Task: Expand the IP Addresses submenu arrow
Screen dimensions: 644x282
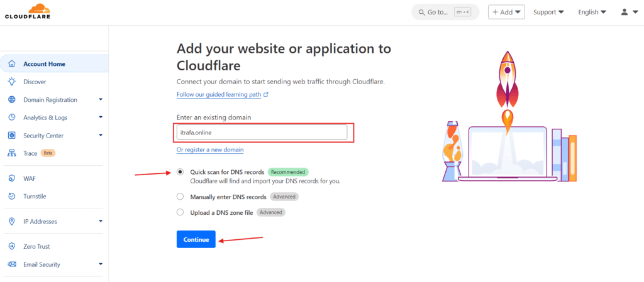Action: point(101,221)
